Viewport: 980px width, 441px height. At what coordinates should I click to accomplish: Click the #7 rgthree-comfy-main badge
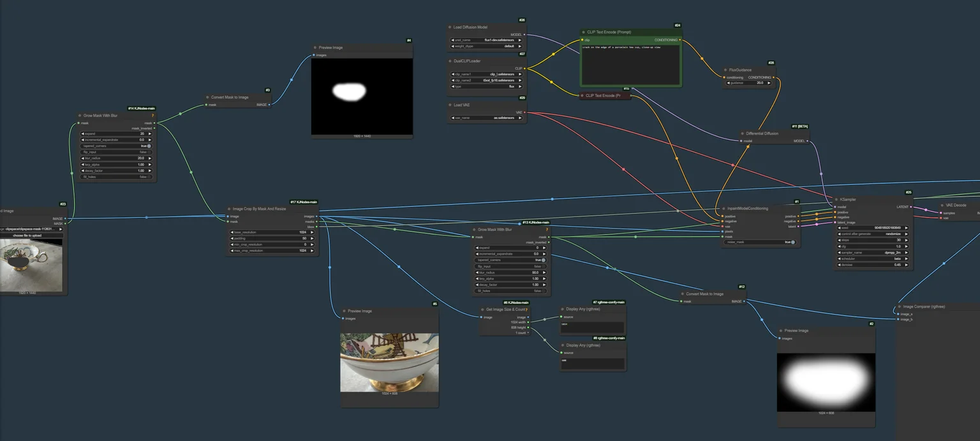(x=609, y=302)
